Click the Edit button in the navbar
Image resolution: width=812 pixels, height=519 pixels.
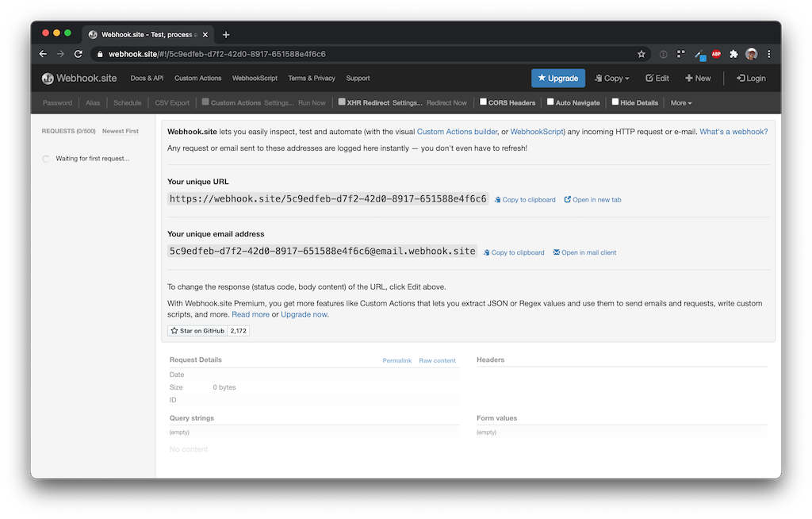[657, 79]
